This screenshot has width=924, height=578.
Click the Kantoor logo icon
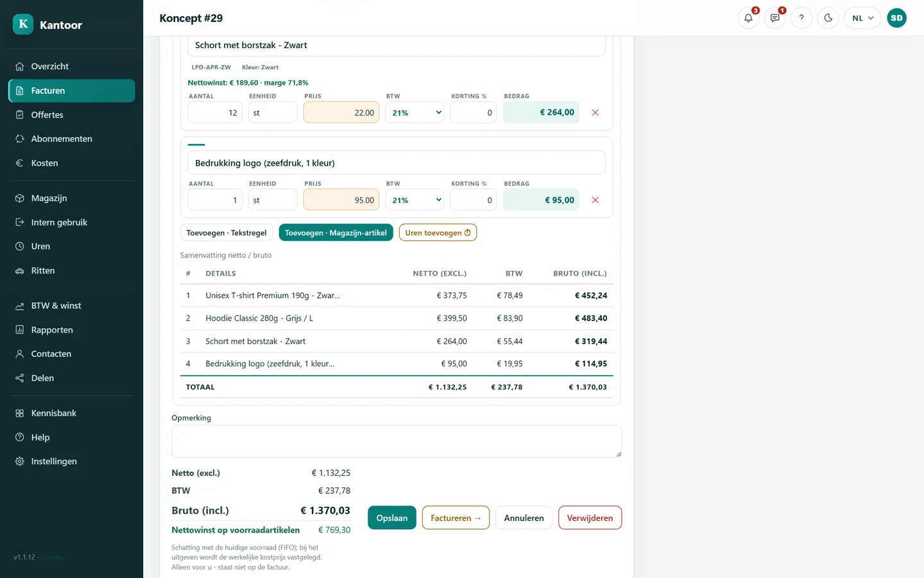(23, 24)
